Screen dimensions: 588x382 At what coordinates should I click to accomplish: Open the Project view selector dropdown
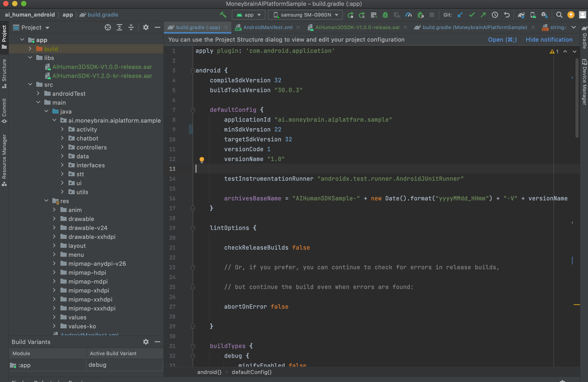point(31,28)
